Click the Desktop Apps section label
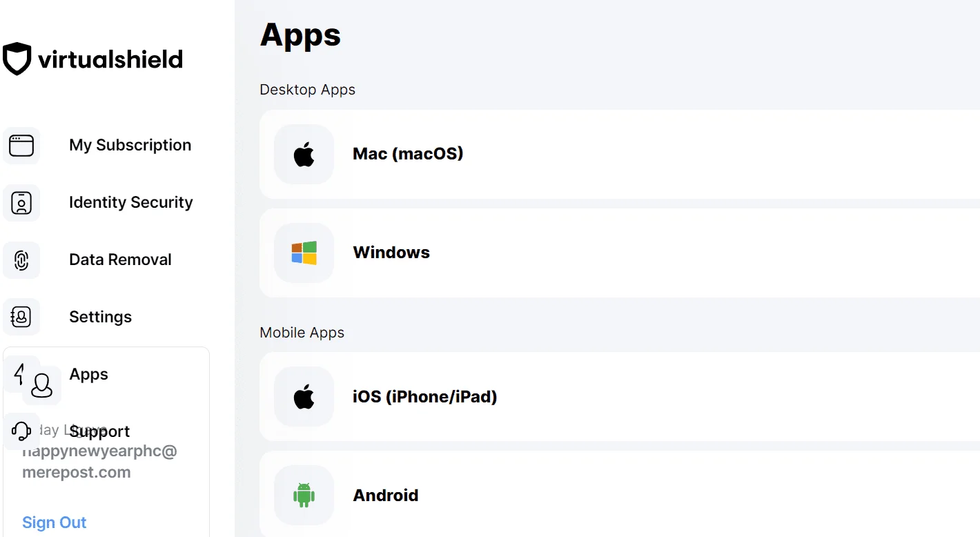980x537 pixels. (x=307, y=90)
